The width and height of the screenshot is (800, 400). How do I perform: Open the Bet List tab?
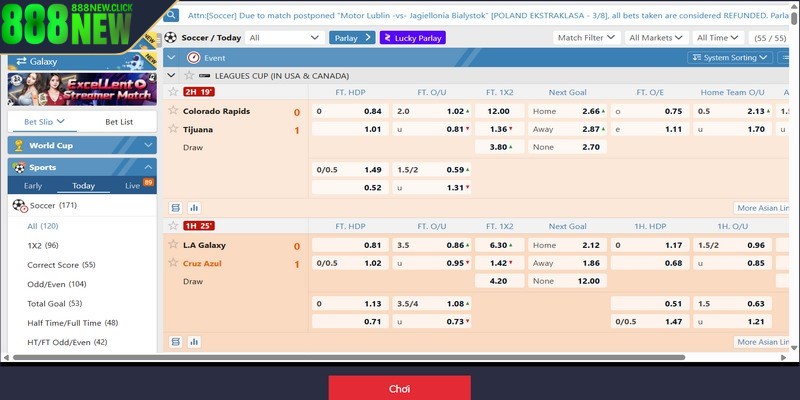pos(119,122)
